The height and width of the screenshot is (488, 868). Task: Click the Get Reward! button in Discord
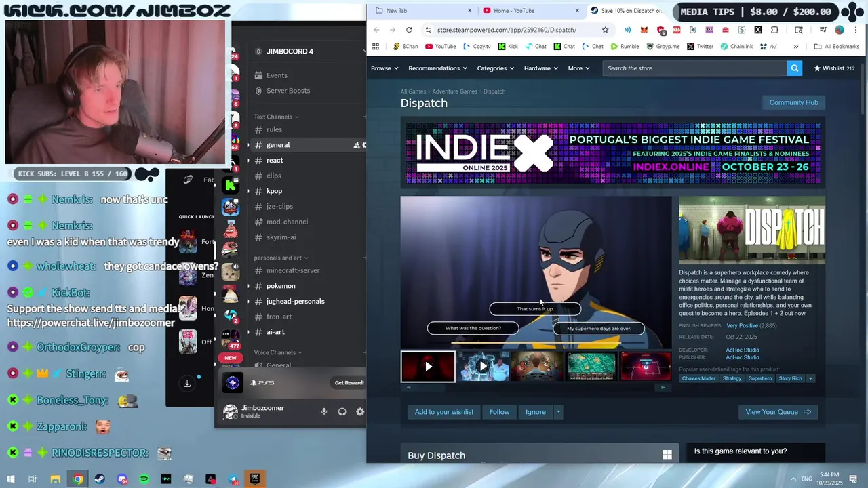pyautogui.click(x=349, y=383)
